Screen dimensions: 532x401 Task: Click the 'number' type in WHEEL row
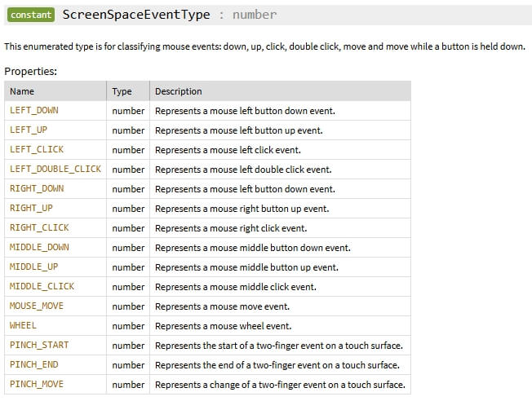coord(128,326)
